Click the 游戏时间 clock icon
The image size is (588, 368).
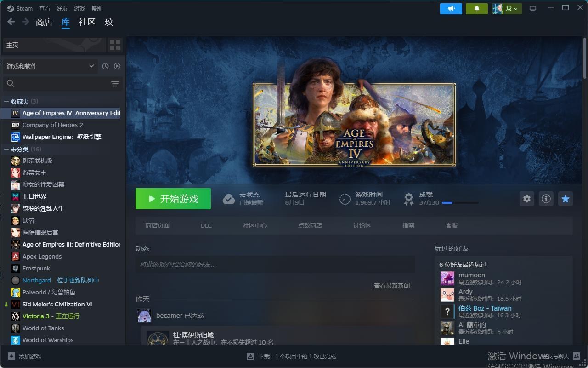tap(345, 199)
